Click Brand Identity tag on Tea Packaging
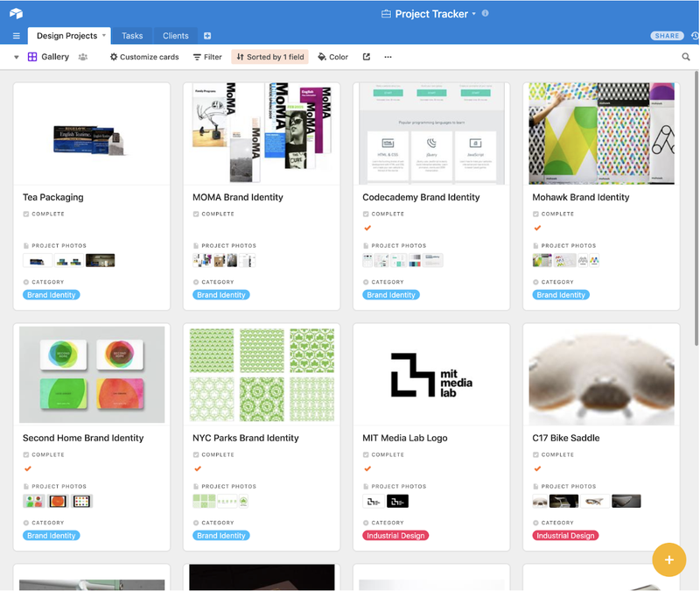700x591 pixels. pyautogui.click(x=52, y=295)
